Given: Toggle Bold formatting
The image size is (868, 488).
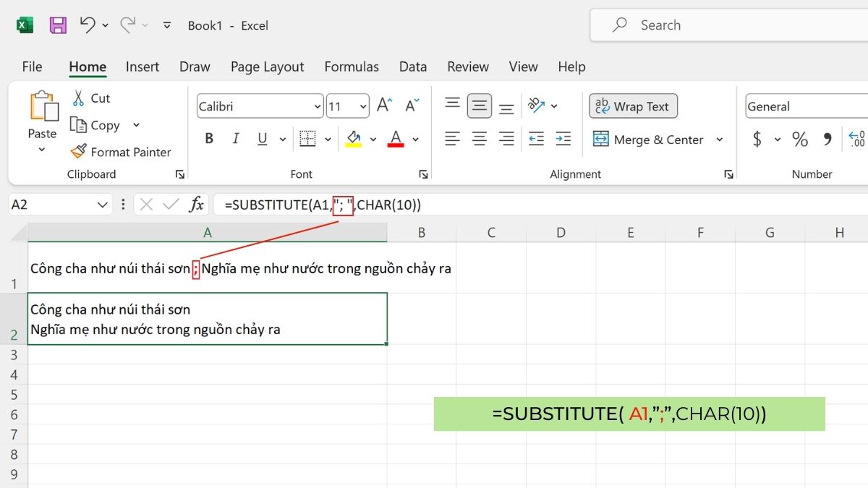Looking at the screenshot, I should coord(209,139).
